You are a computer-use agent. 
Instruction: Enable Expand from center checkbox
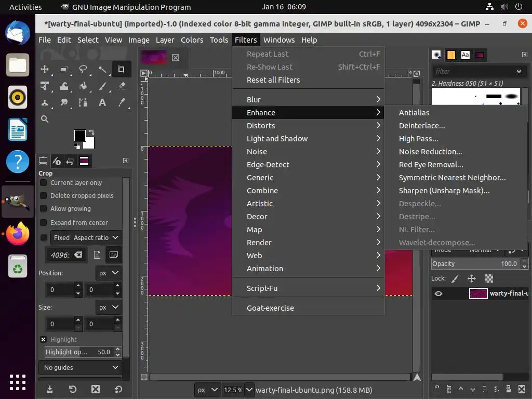pyautogui.click(x=44, y=222)
